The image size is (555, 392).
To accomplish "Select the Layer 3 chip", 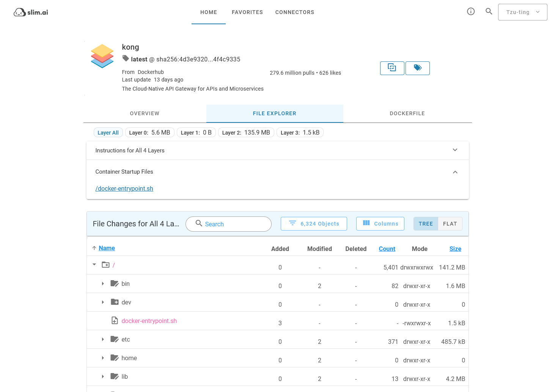I will (300, 132).
